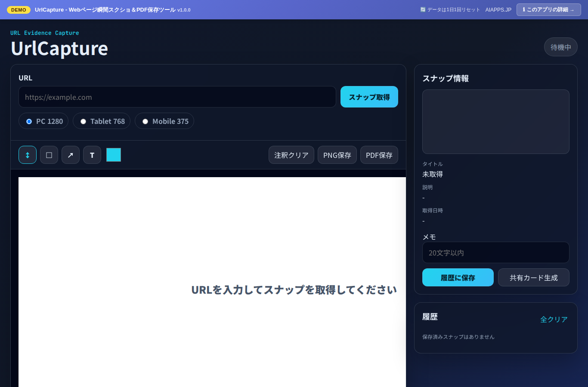The width and height of the screenshot is (588, 387).
Task: Click the PNG保存 button
Action: (x=337, y=155)
